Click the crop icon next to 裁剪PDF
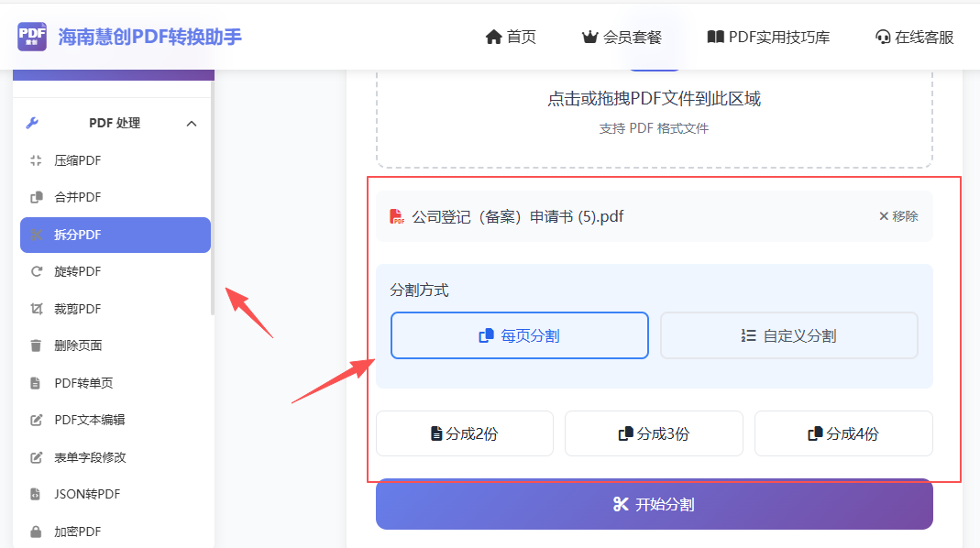This screenshot has height=548, width=980. (37, 309)
